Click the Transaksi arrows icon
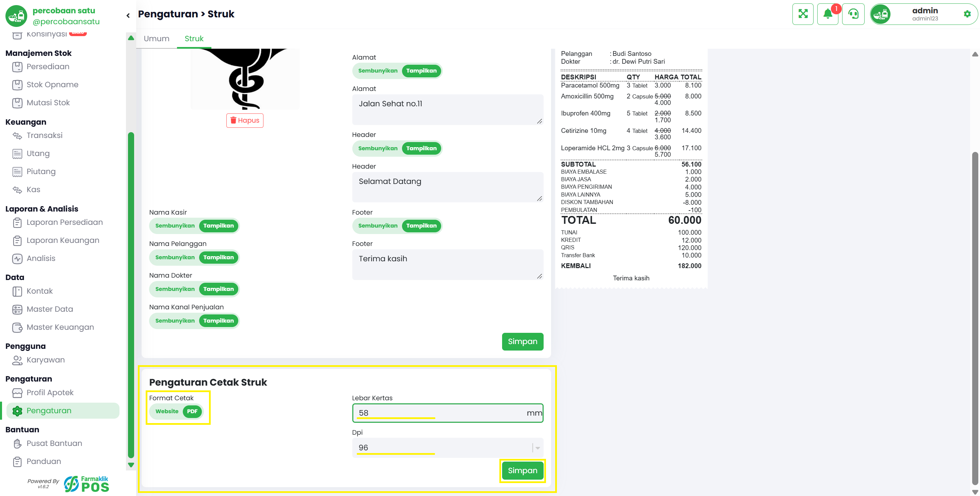Screen dimensions: 980x496 [x=17, y=136]
